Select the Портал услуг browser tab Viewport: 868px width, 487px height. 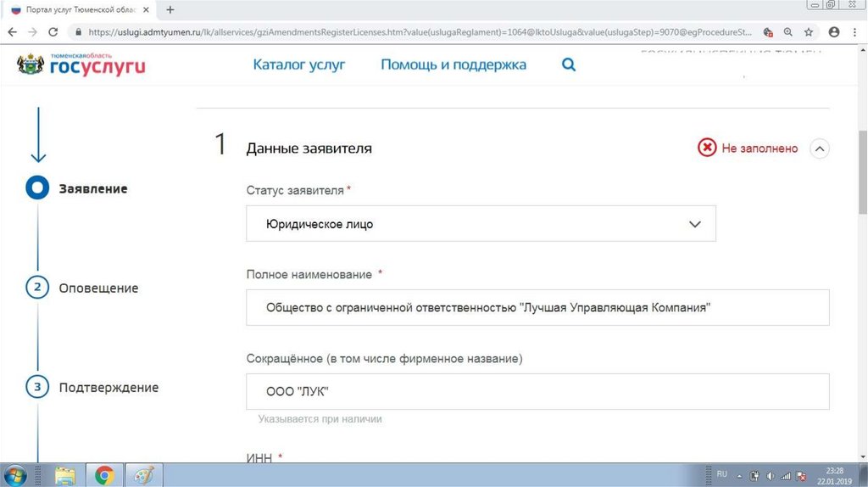80,10
